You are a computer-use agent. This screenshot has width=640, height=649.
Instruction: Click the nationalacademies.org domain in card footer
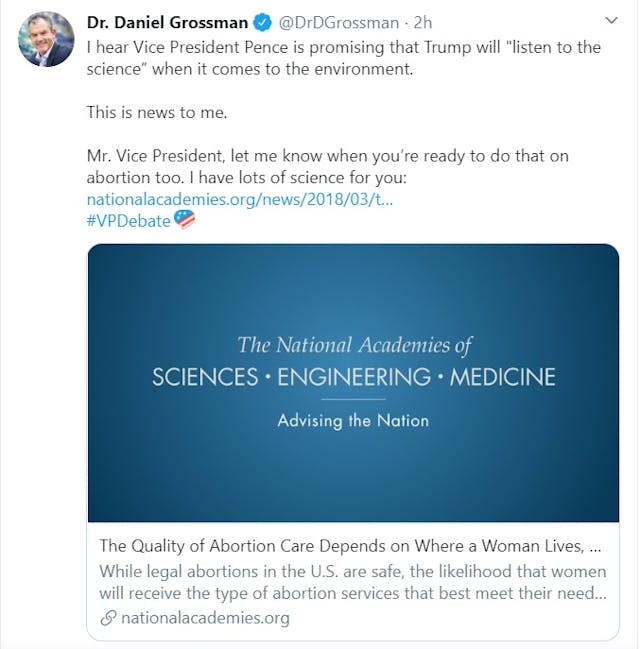(x=205, y=618)
